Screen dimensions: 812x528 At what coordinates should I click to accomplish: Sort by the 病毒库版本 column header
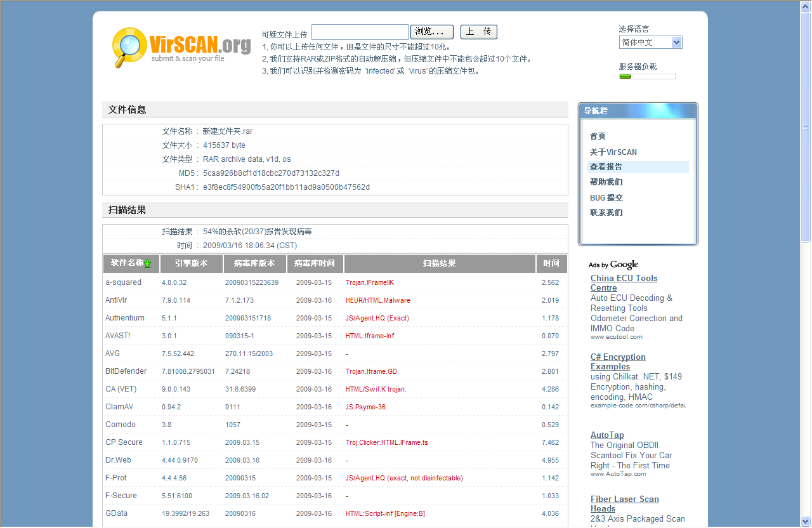point(254,263)
